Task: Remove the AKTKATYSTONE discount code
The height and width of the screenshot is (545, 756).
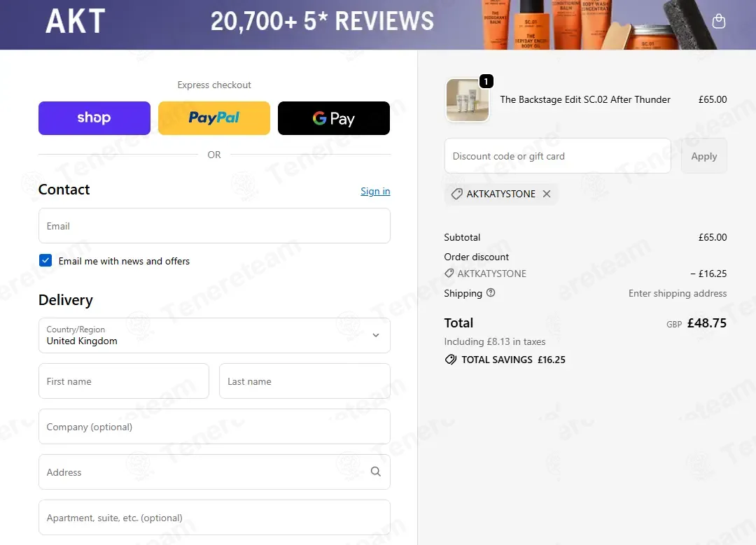Action: coord(546,194)
